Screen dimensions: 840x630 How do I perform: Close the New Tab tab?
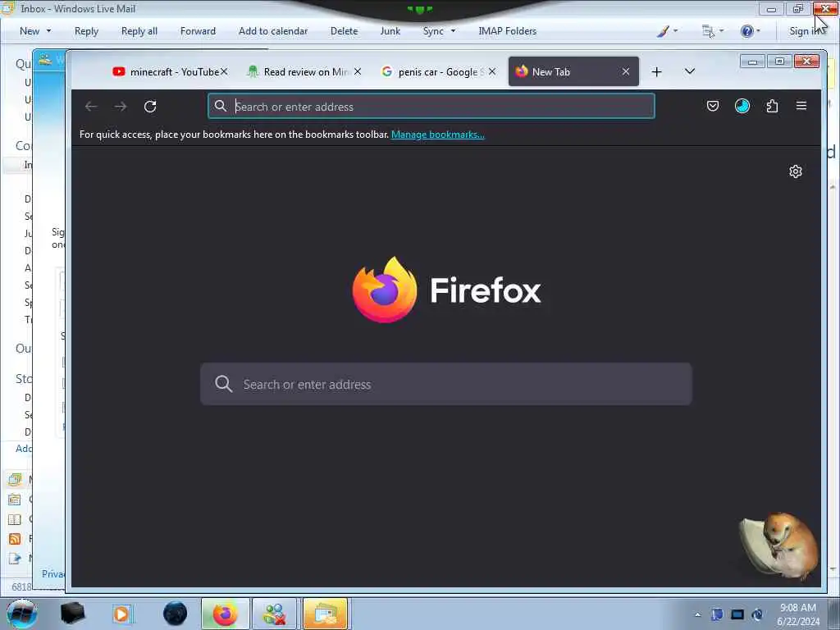coord(626,71)
